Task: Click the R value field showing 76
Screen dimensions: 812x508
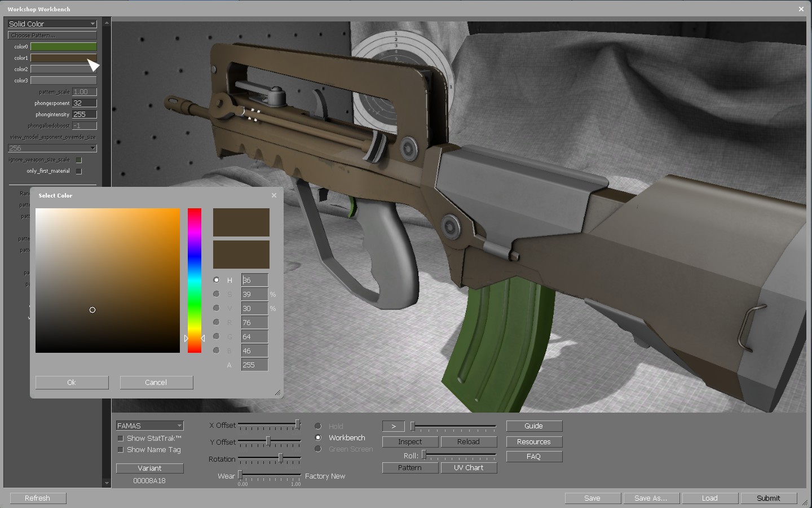Action: [255, 322]
